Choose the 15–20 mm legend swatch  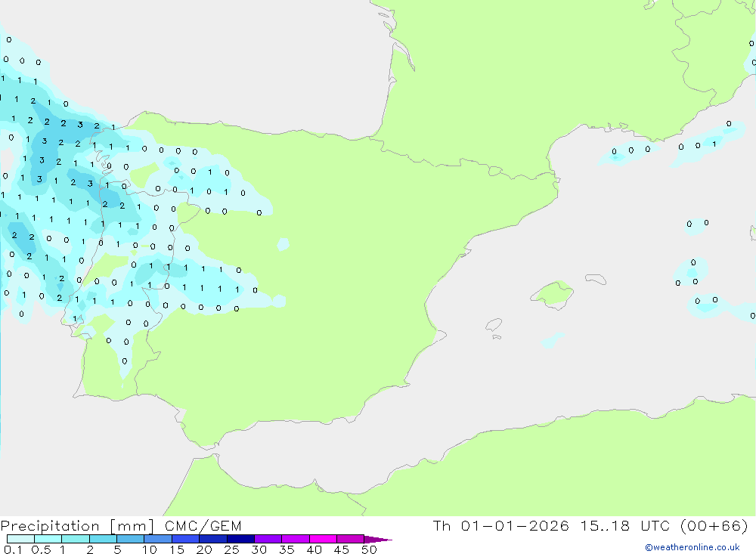coord(186,539)
